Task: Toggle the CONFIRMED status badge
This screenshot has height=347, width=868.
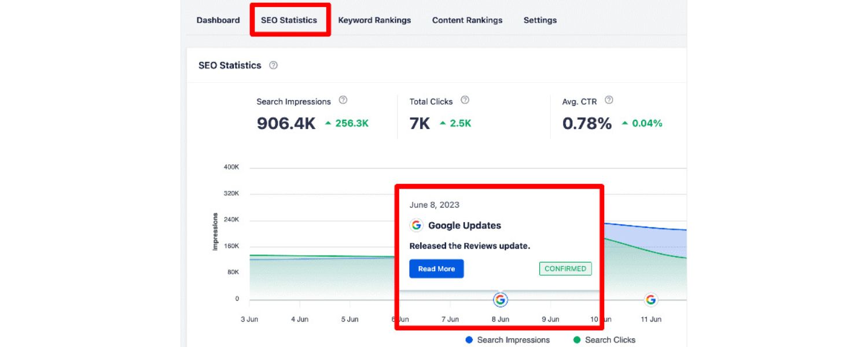Action: point(565,268)
